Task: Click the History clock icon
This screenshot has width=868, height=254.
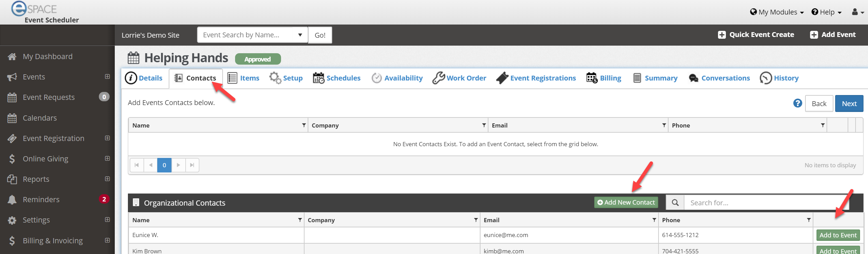Action: pos(766,78)
